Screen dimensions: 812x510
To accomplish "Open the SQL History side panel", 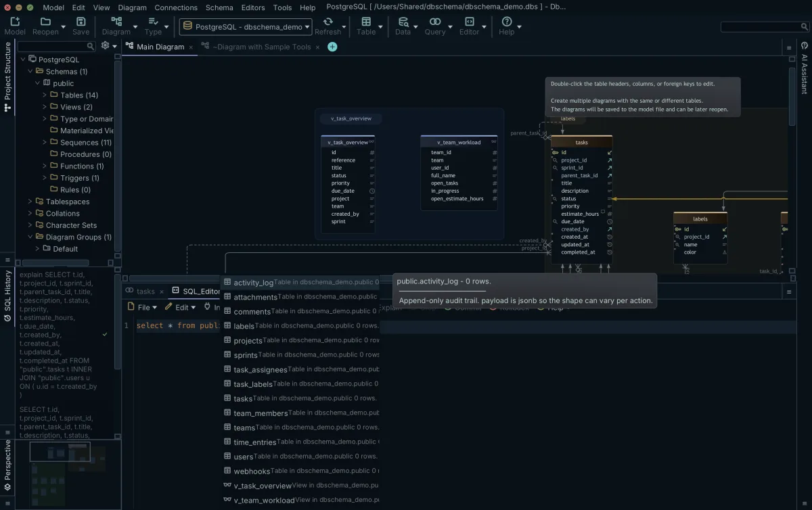I will click(7, 296).
